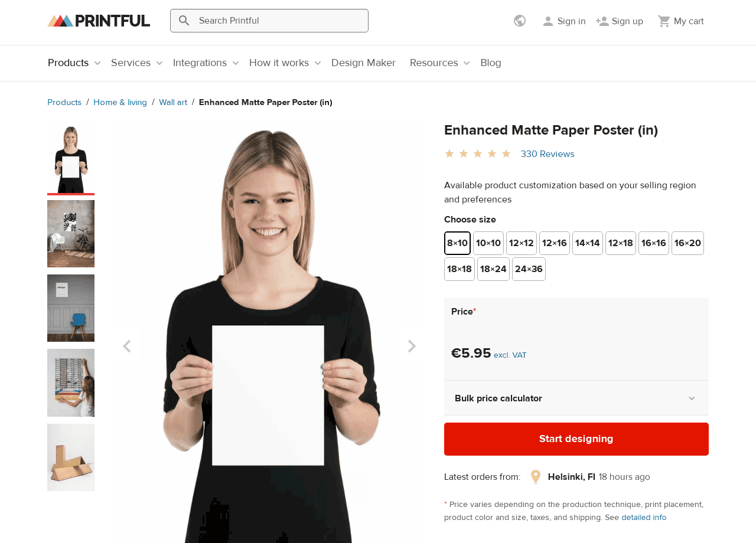Expand the Bulk price calculator
The height and width of the screenshot is (543, 756).
point(576,398)
